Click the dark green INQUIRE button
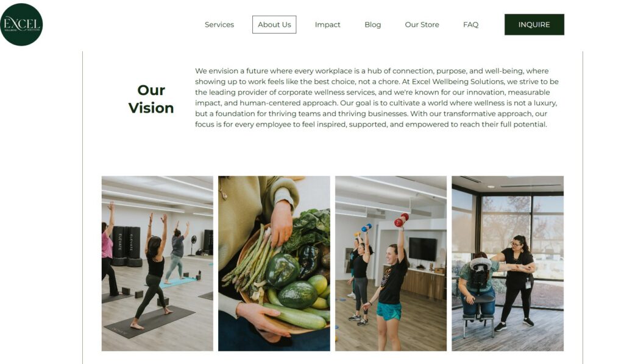624x364 pixels. point(534,24)
